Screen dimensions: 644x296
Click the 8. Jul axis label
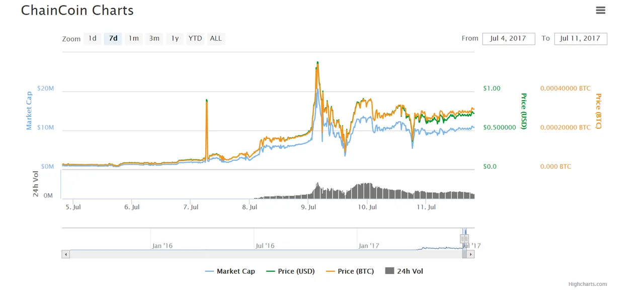[250, 207]
